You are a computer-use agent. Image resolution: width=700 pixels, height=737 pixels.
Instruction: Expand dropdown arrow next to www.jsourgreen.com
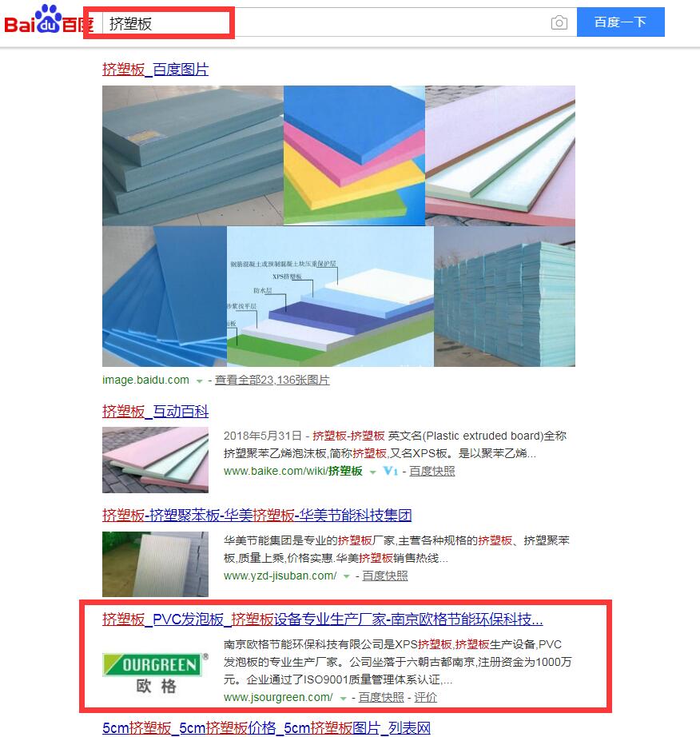343,699
